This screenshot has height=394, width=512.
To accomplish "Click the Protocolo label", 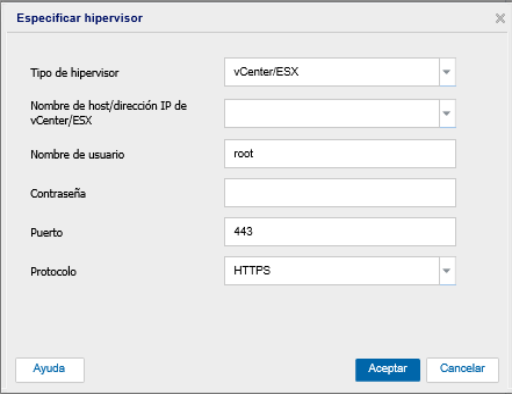I will click(53, 272).
